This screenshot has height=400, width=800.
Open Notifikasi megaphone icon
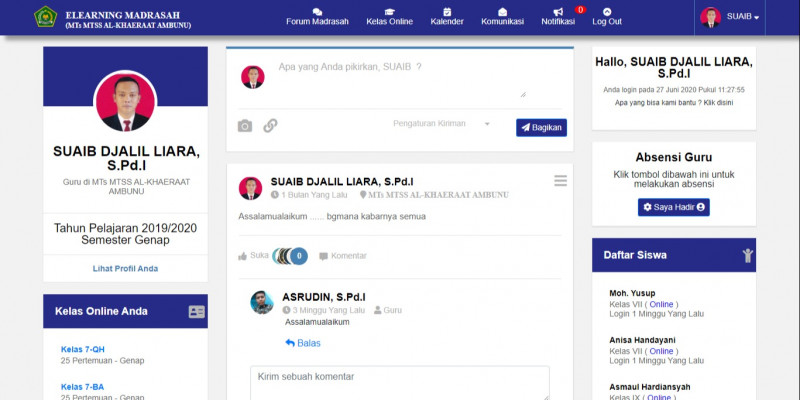[558, 12]
